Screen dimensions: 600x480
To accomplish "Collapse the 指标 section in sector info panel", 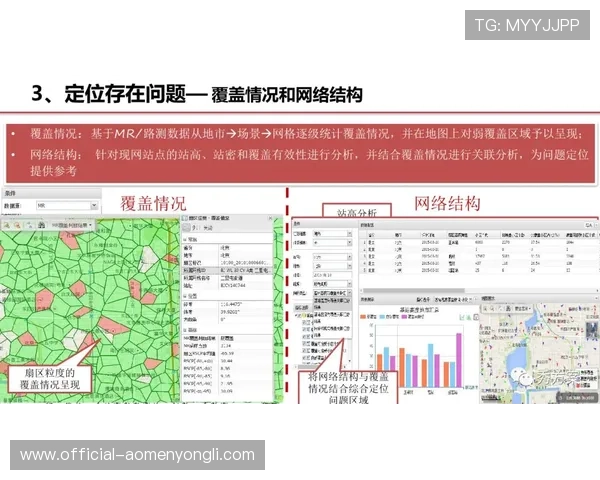I will point(185,330).
